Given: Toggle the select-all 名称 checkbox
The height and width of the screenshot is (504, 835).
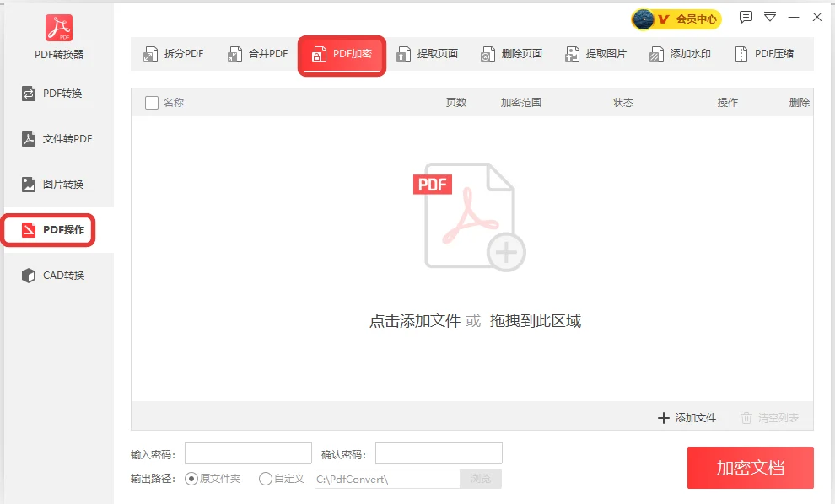Looking at the screenshot, I should (152, 103).
